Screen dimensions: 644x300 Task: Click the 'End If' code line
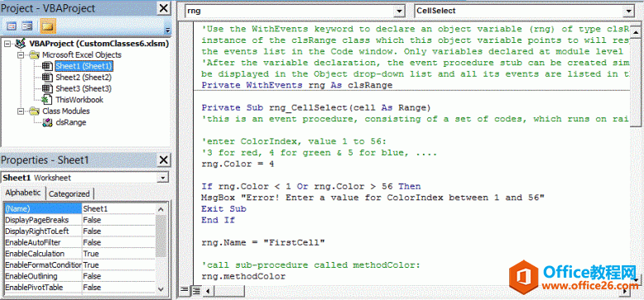point(218,220)
